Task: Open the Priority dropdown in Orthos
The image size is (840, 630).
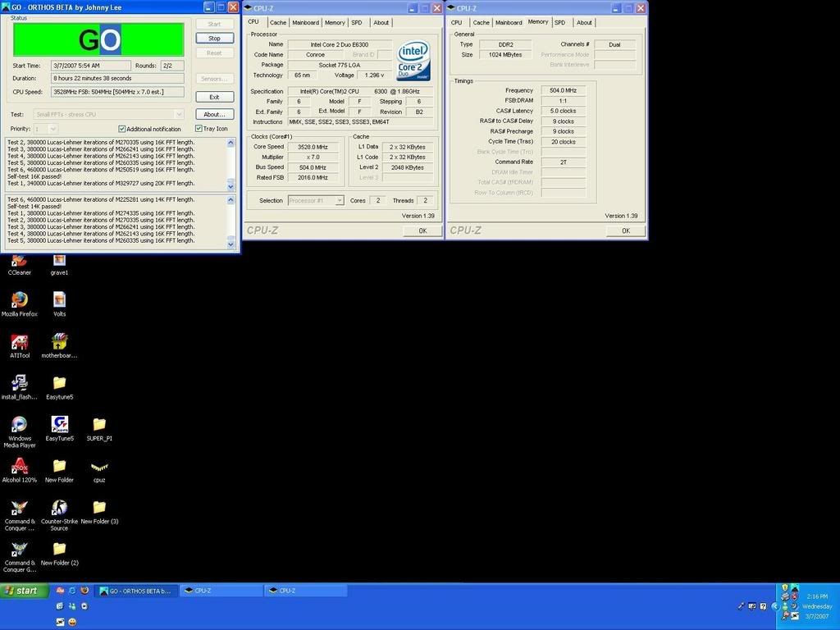Action: click(53, 129)
